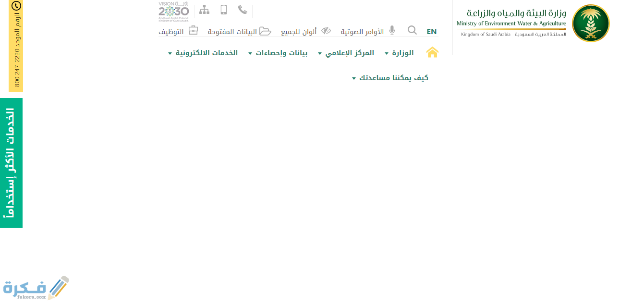
Task: Click the mobile app icon in the top bar
Action: click(x=223, y=9)
